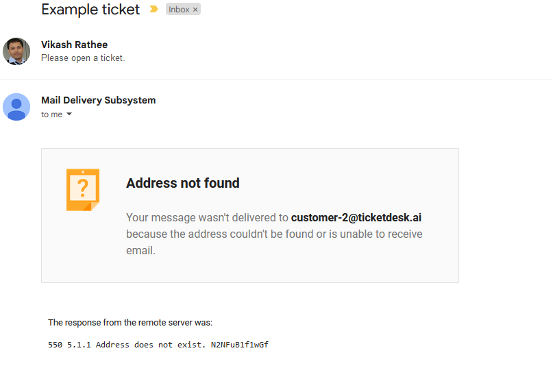
Task: Click the 'Your message wasn't delivered to' text
Action: click(207, 218)
